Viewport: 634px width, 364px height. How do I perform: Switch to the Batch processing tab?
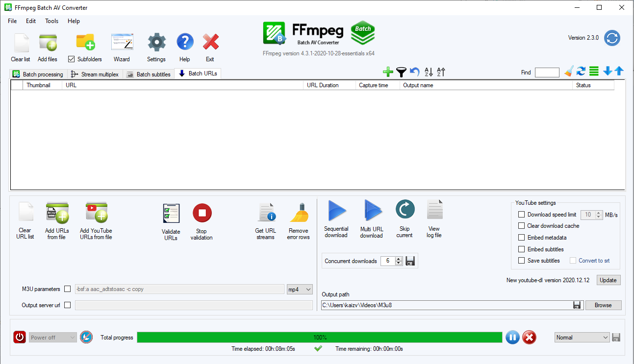(x=38, y=74)
